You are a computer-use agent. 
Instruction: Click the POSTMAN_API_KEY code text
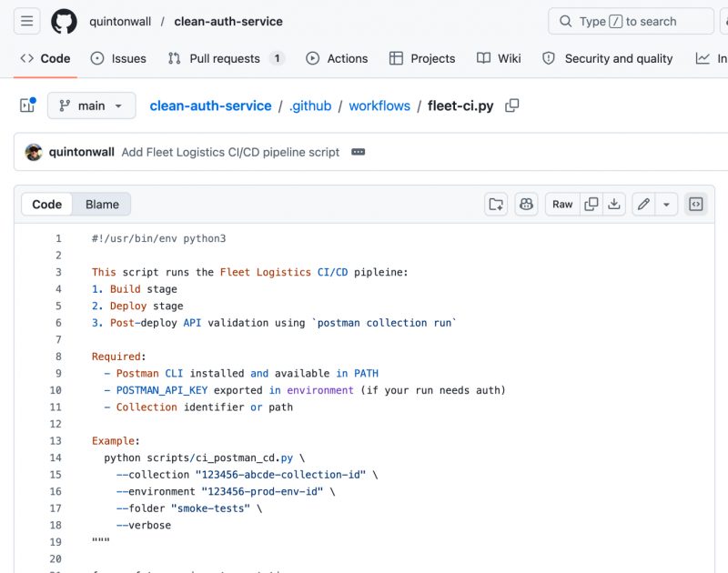[162, 390]
